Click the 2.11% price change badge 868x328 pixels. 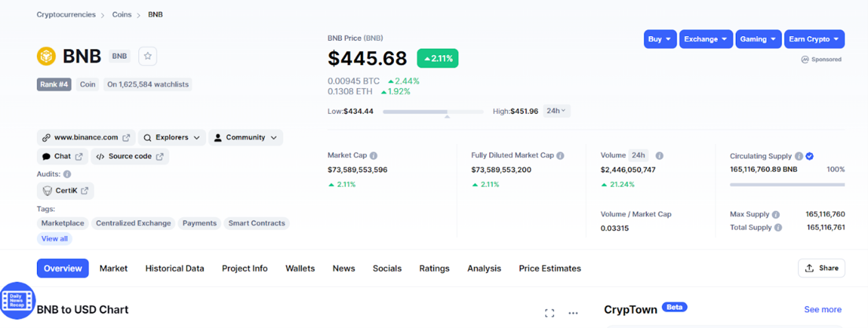pyautogui.click(x=438, y=59)
